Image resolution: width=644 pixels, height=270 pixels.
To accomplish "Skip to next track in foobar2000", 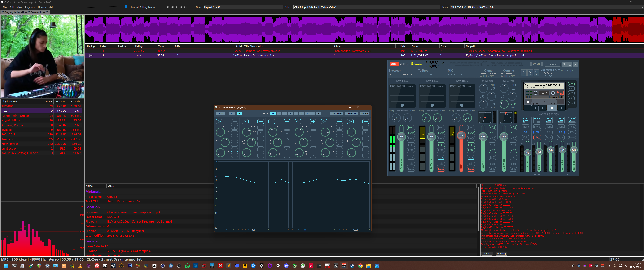I will pos(185,7).
